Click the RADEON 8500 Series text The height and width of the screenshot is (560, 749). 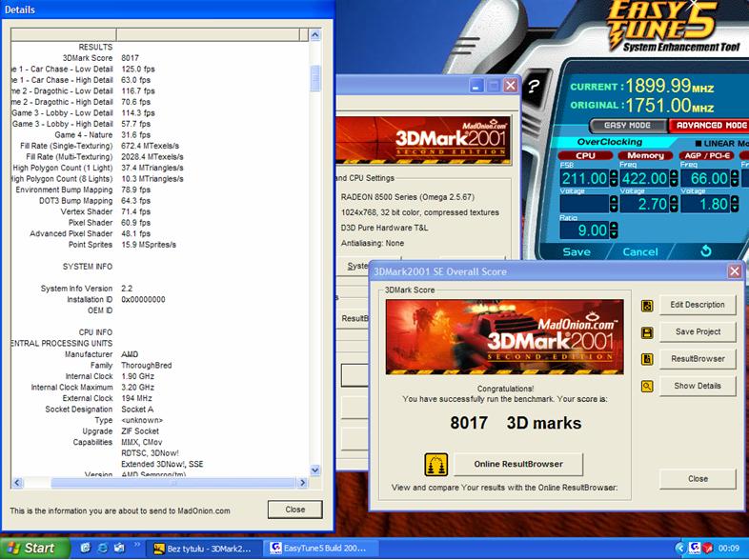pos(408,197)
